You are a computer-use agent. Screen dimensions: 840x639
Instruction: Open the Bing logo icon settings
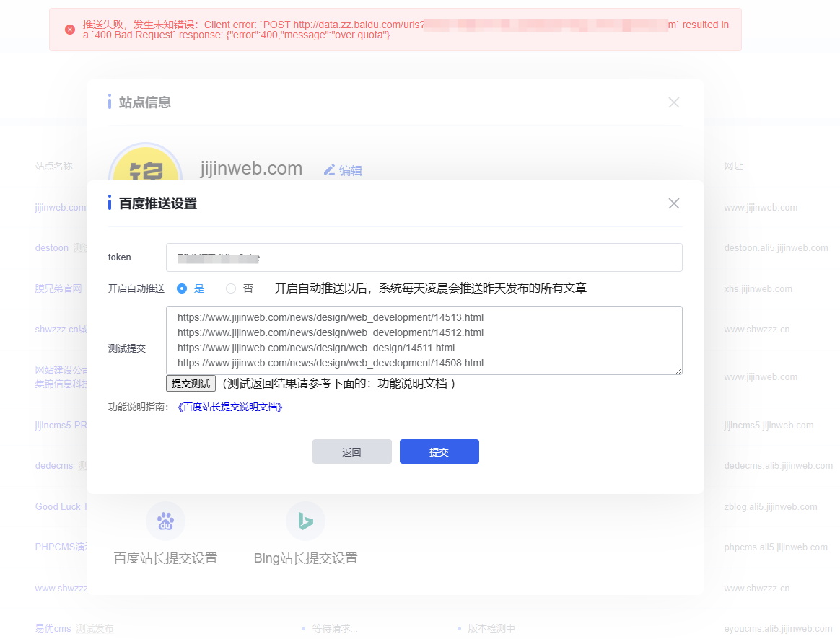(305, 521)
